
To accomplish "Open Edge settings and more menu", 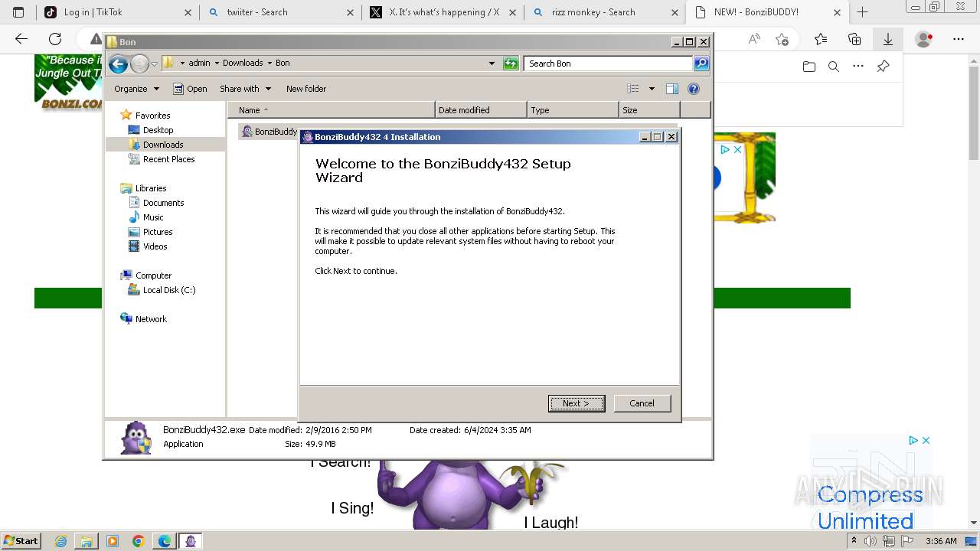I will [958, 39].
